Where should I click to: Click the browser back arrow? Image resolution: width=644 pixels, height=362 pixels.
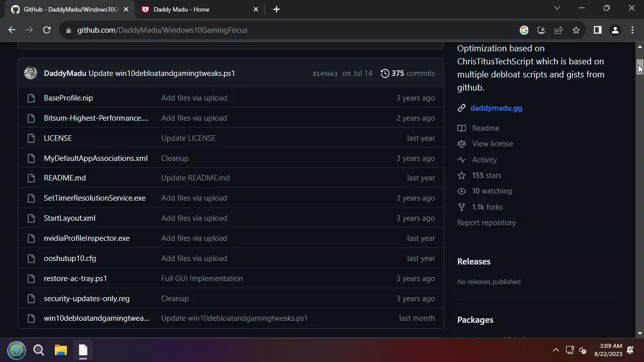12,30
